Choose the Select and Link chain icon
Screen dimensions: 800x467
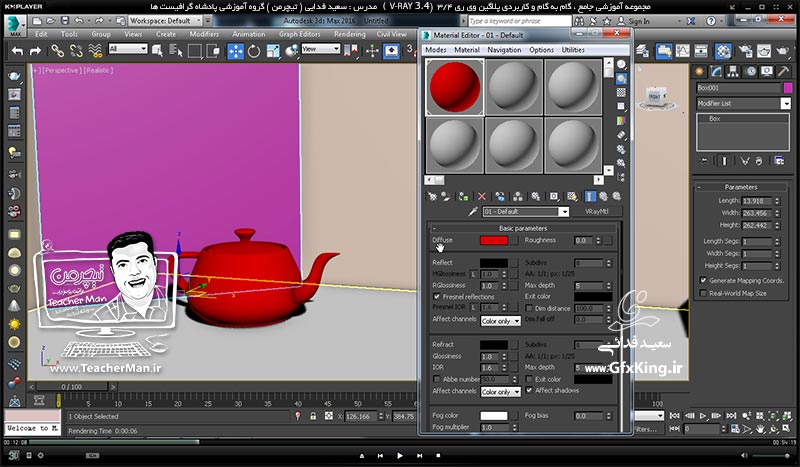click(x=57, y=51)
